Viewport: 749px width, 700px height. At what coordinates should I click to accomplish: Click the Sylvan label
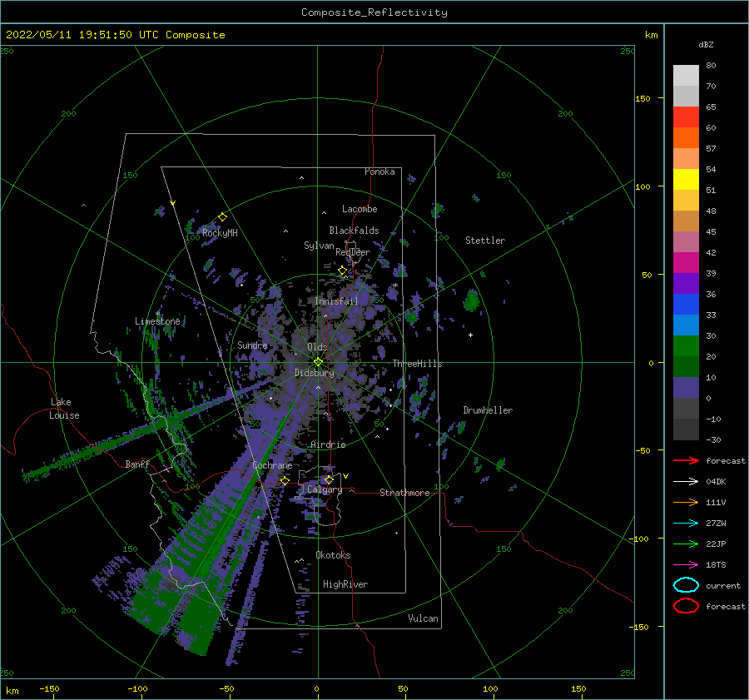click(319, 246)
